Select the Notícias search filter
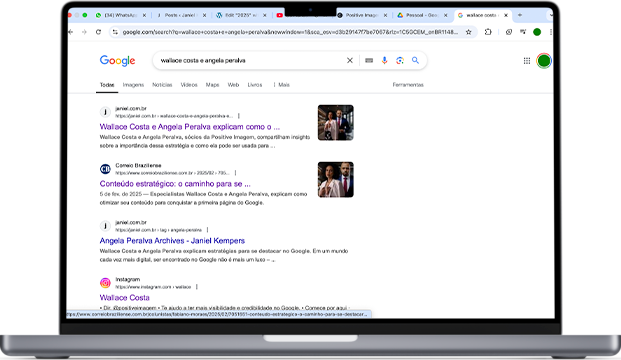Image resolution: width=621 pixels, height=360 pixels. [162, 85]
